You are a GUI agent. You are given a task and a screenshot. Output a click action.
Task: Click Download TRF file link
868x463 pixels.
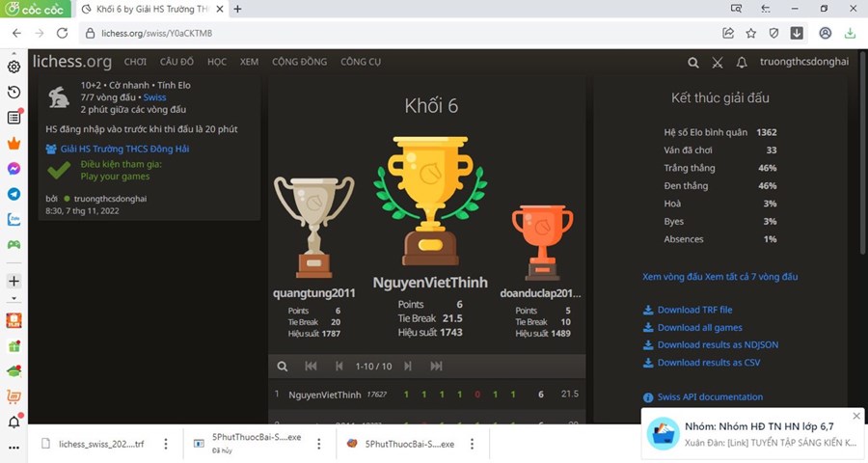[694, 310]
